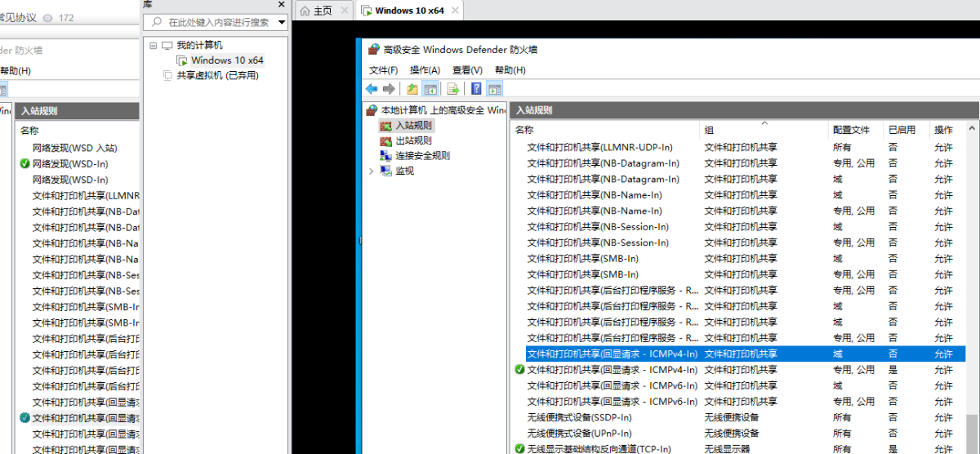Select the 本地计算机 上的高级安全 root node
Screen dimensions: 980x454
pyautogui.click(x=443, y=110)
